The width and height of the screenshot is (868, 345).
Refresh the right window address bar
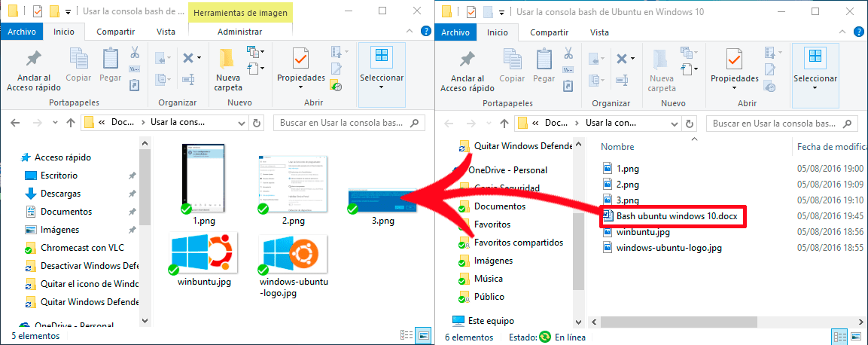click(x=690, y=123)
